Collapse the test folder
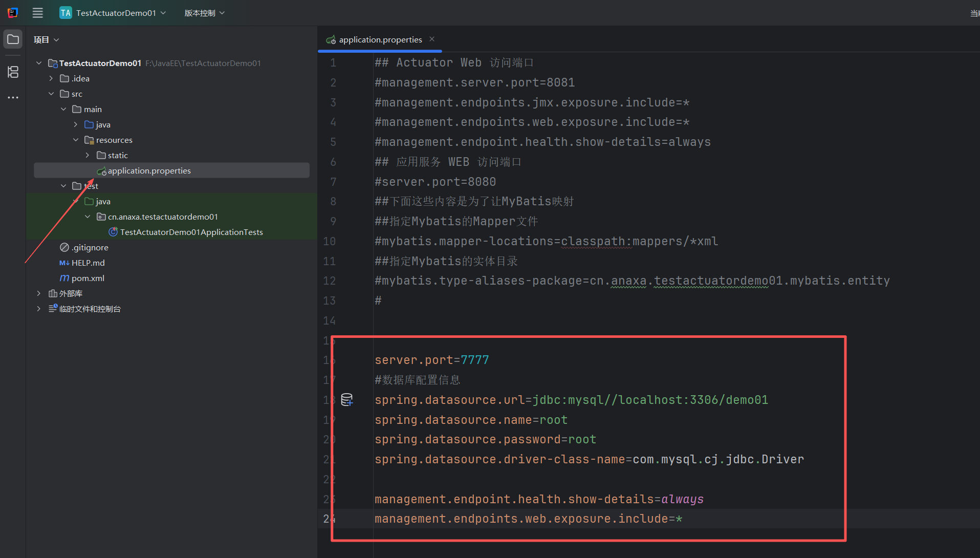The image size is (980, 558). [63, 186]
